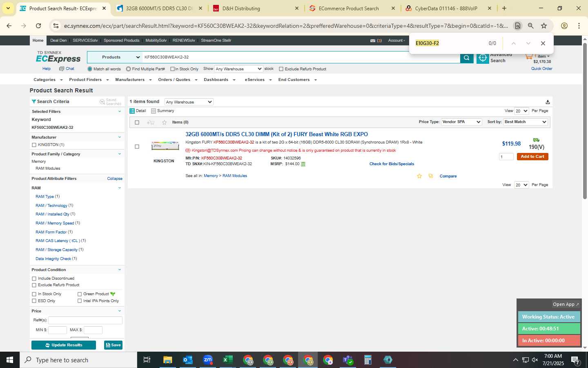Click Add to Cart button
The height and width of the screenshot is (368, 588).
click(532, 157)
